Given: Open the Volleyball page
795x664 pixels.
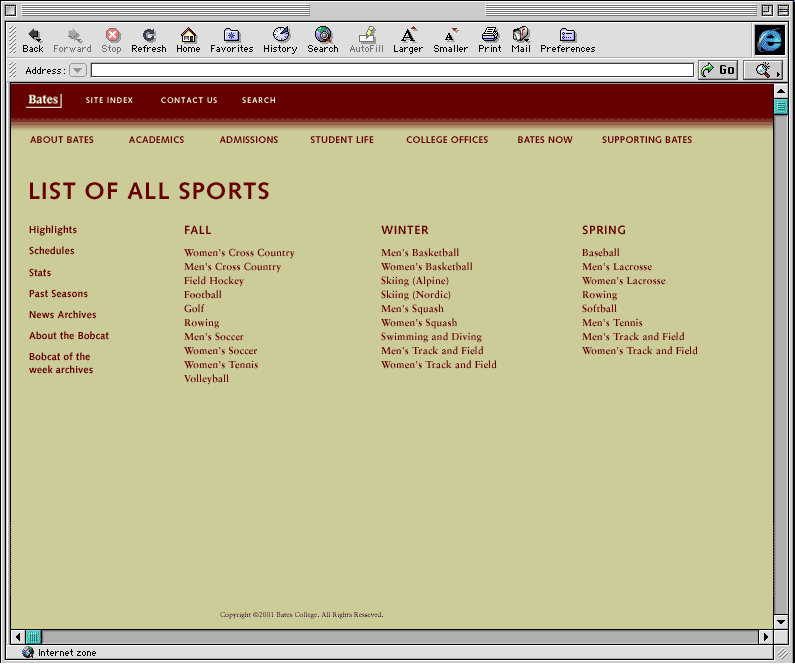Looking at the screenshot, I should pos(206,379).
